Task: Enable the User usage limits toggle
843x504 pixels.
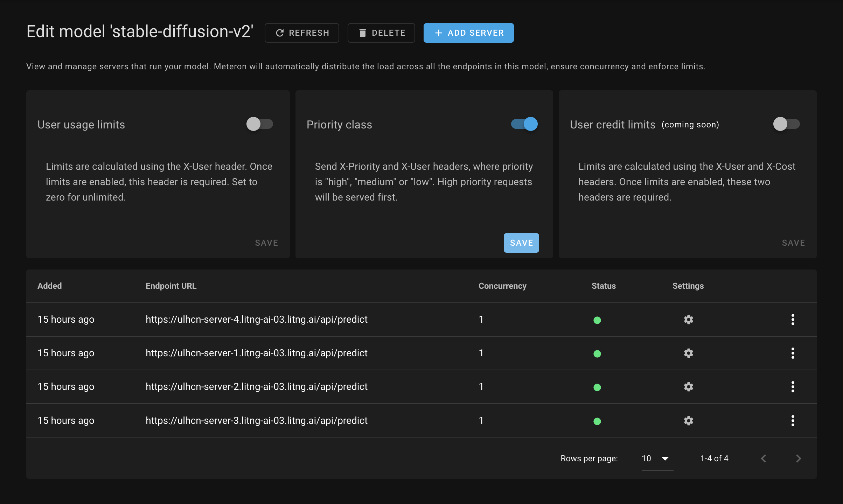Action: pyautogui.click(x=259, y=124)
